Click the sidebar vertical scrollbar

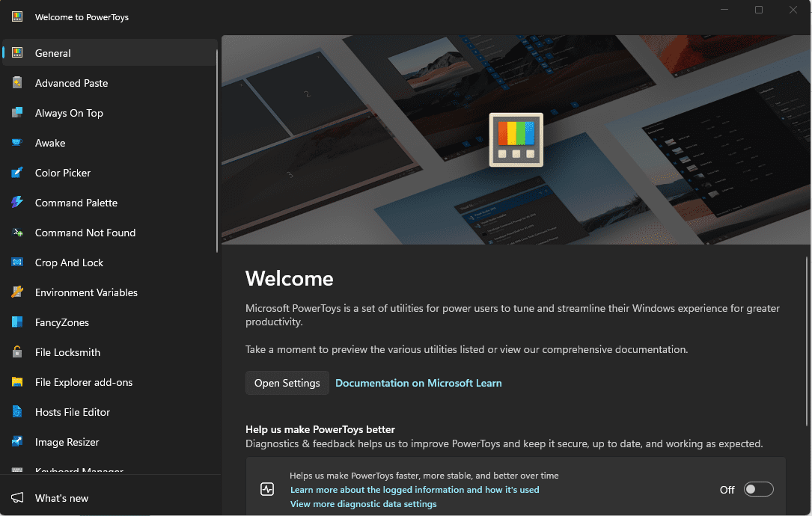point(217,150)
